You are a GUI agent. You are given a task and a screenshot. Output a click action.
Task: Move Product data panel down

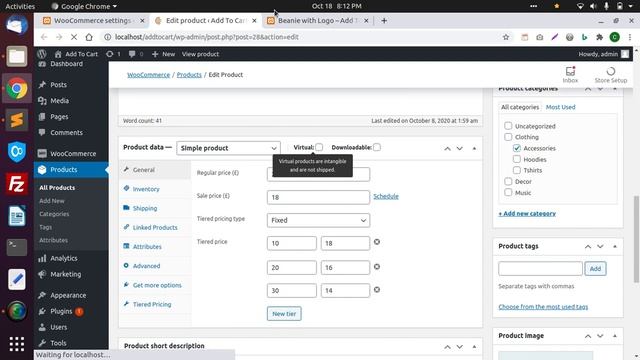point(460,148)
